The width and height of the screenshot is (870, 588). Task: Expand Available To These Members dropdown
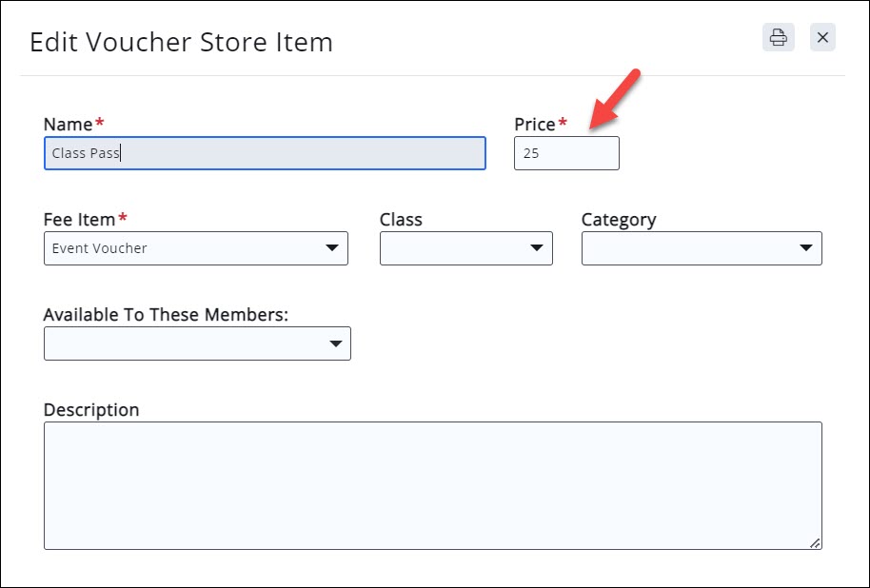[197, 343]
